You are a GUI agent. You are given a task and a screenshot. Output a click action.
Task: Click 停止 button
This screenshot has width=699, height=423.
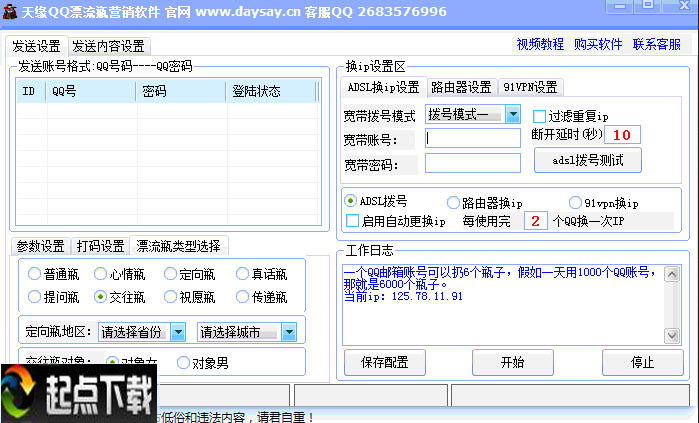click(642, 362)
